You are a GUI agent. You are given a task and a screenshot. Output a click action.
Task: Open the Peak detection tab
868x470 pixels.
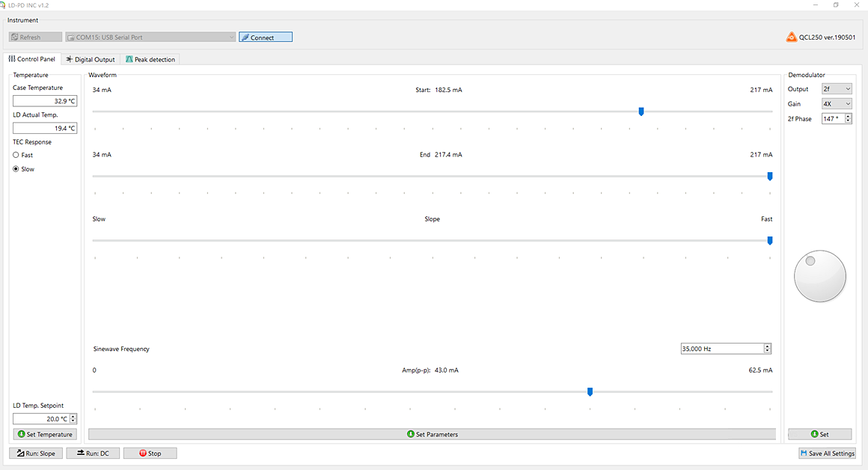[150, 60]
